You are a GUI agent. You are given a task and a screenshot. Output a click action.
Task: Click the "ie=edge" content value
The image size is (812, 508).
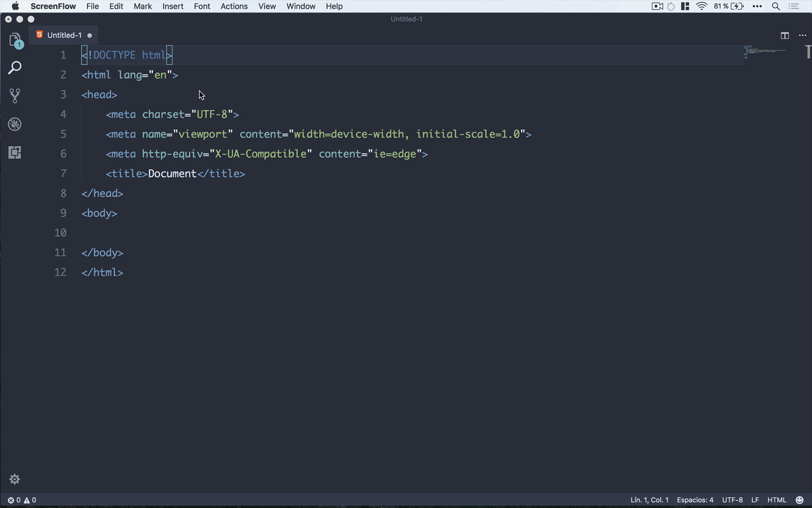pos(395,154)
